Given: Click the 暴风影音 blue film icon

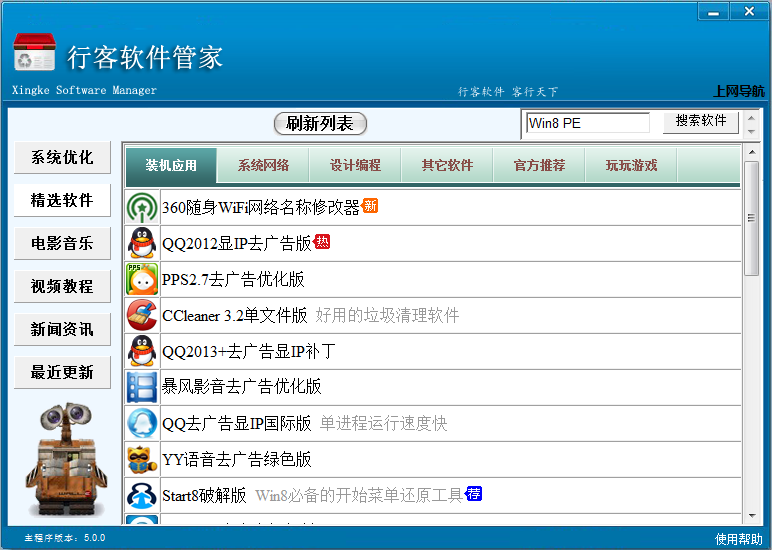Looking at the screenshot, I should [142, 387].
